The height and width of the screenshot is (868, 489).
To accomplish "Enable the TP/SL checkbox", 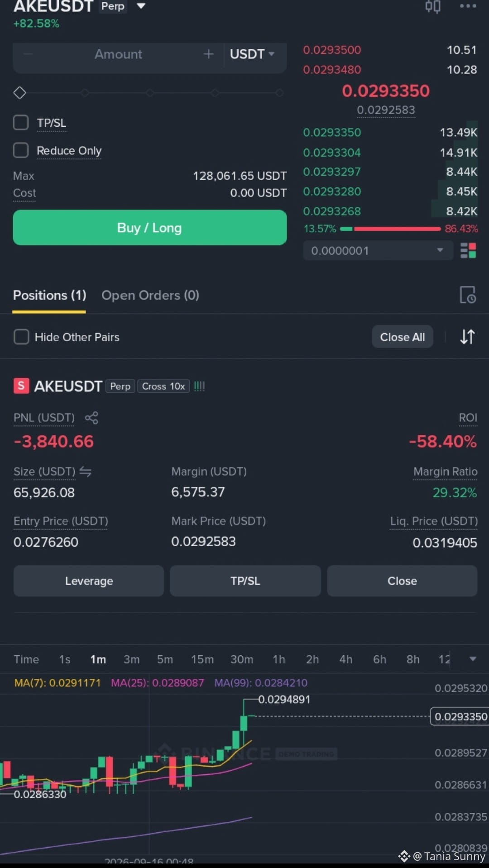I will pyautogui.click(x=21, y=123).
